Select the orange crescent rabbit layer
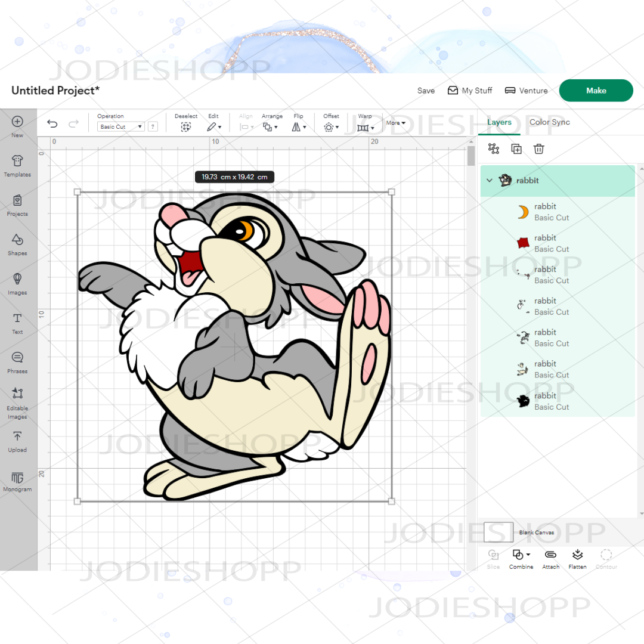 pos(558,212)
